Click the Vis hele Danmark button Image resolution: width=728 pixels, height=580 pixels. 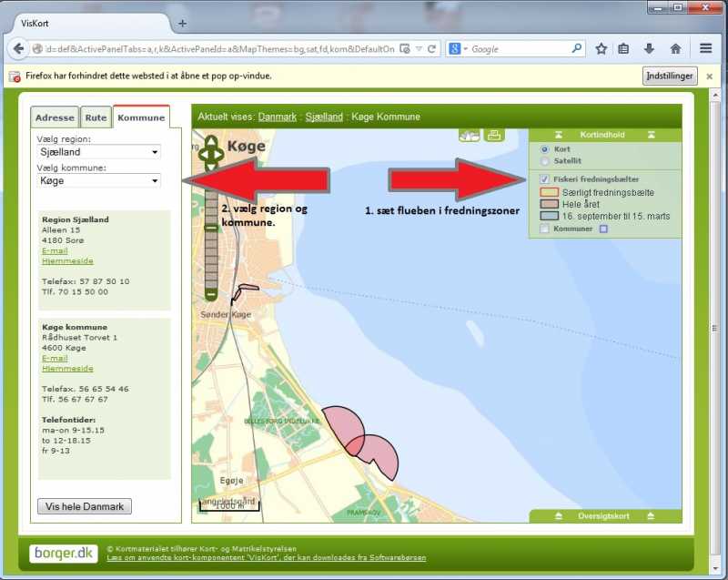click(85, 506)
